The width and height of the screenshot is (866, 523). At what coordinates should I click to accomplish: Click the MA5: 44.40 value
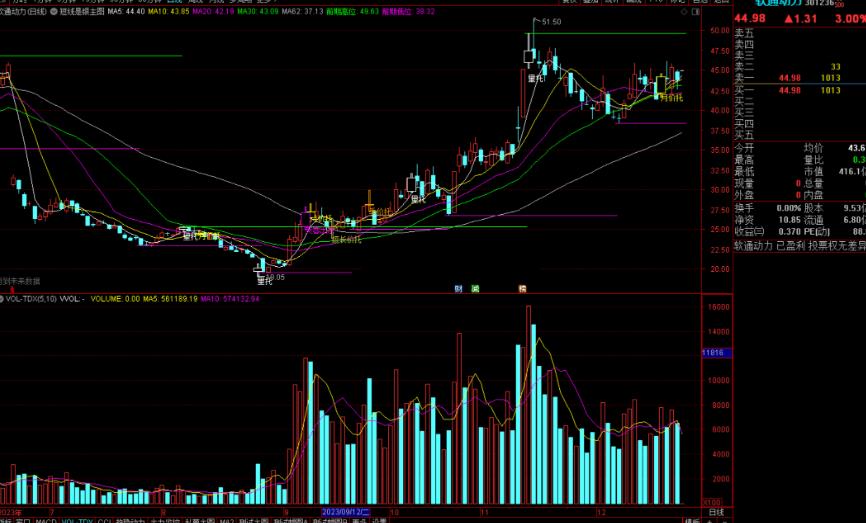(x=126, y=12)
